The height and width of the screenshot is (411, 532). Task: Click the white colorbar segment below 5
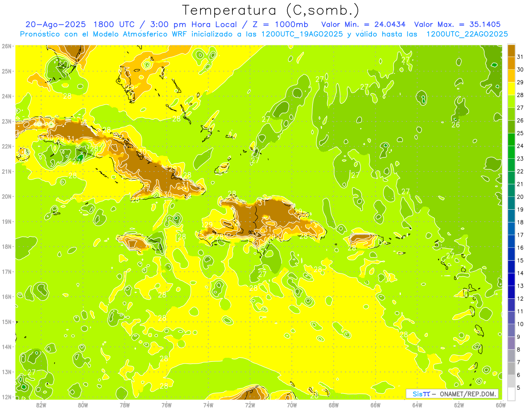[511, 394]
